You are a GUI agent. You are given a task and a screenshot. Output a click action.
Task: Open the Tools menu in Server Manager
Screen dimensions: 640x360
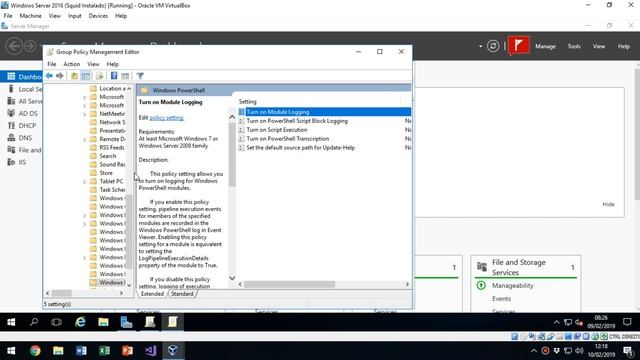[x=574, y=47]
